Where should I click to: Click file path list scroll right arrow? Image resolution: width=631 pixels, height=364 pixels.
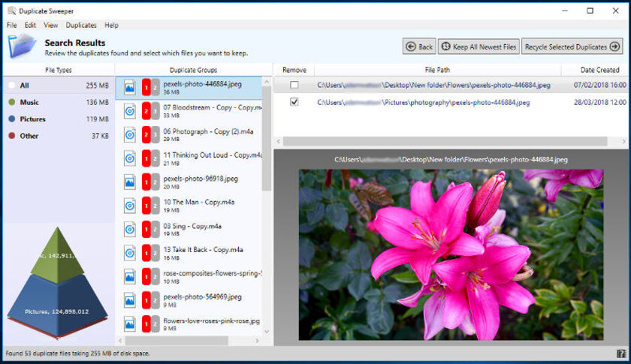click(x=623, y=141)
